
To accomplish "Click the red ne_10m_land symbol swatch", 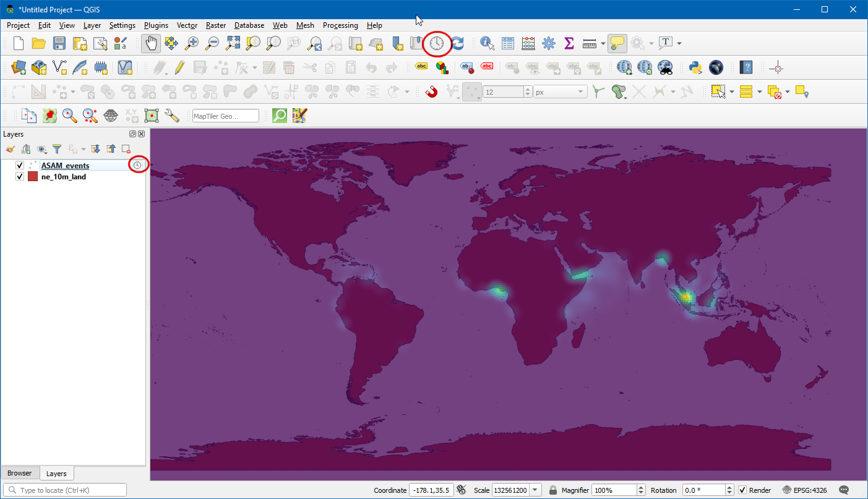I will 33,176.
